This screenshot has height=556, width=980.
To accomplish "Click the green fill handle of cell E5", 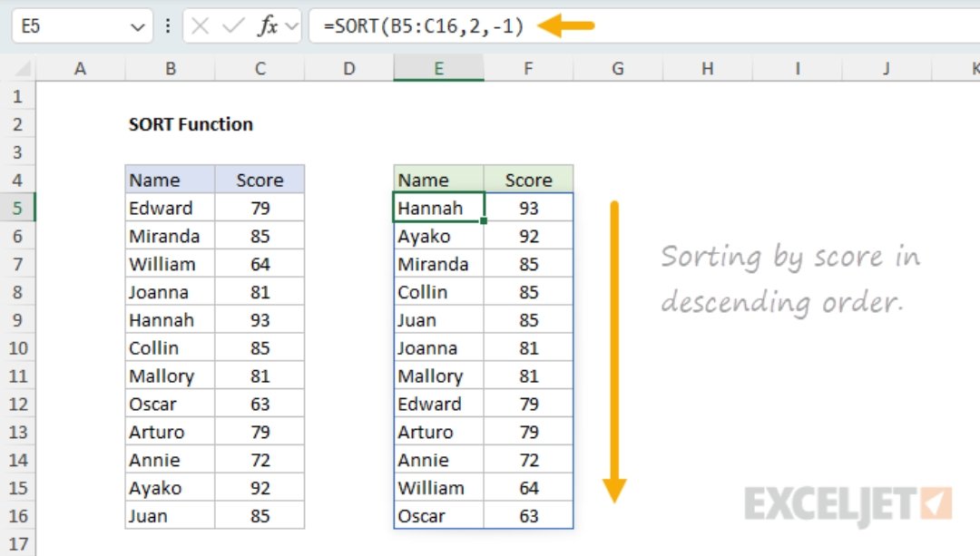I will coord(485,220).
